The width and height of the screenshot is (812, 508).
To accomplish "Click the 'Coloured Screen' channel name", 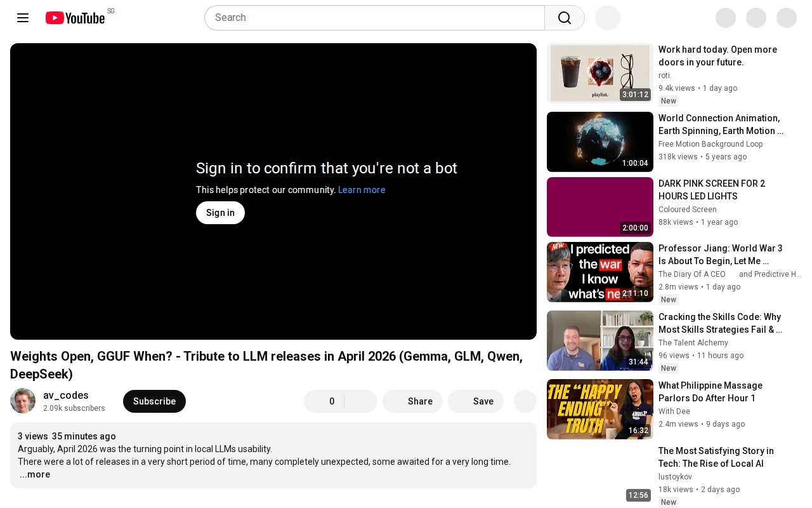I will 688,210.
